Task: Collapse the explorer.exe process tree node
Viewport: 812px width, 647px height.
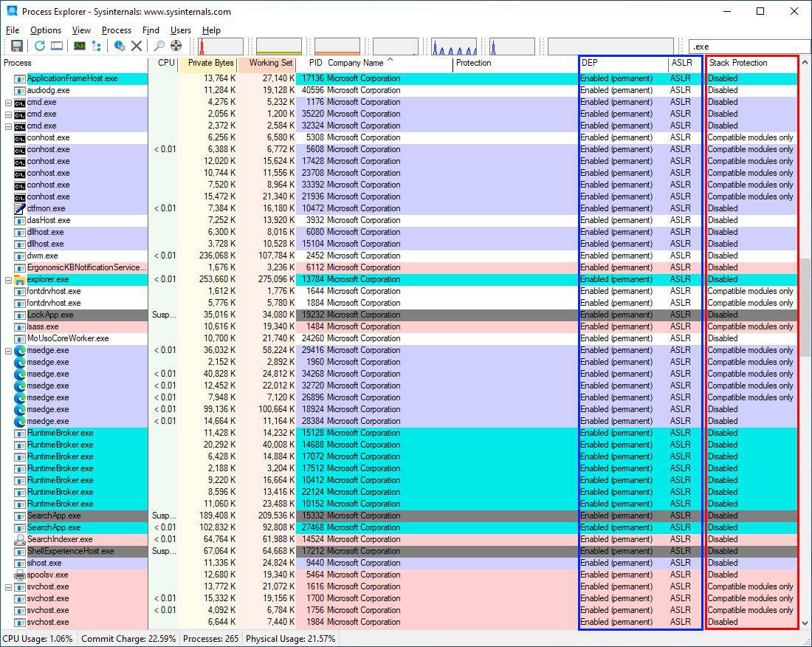Action: [x=9, y=279]
